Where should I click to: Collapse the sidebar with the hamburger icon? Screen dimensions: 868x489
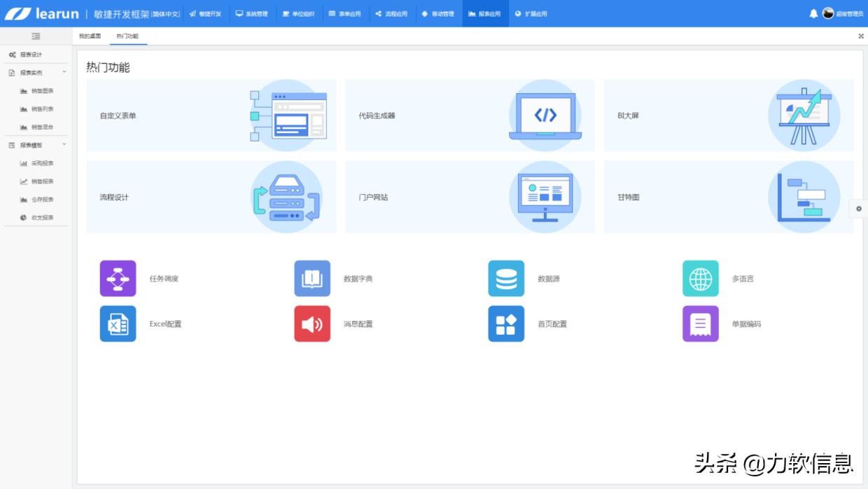click(x=36, y=36)
